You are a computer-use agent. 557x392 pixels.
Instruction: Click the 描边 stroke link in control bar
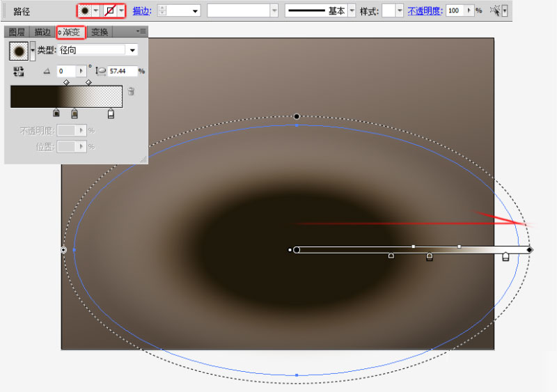pos(142,11)
